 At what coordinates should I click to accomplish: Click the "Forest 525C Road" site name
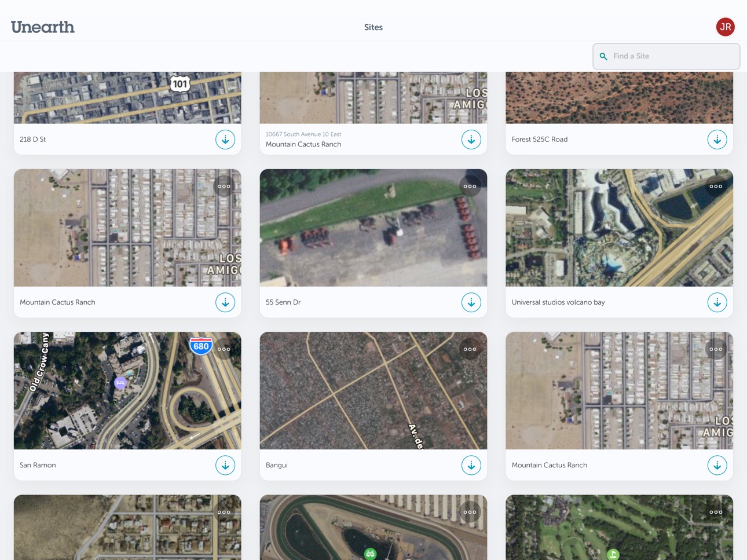click(540, 140)
